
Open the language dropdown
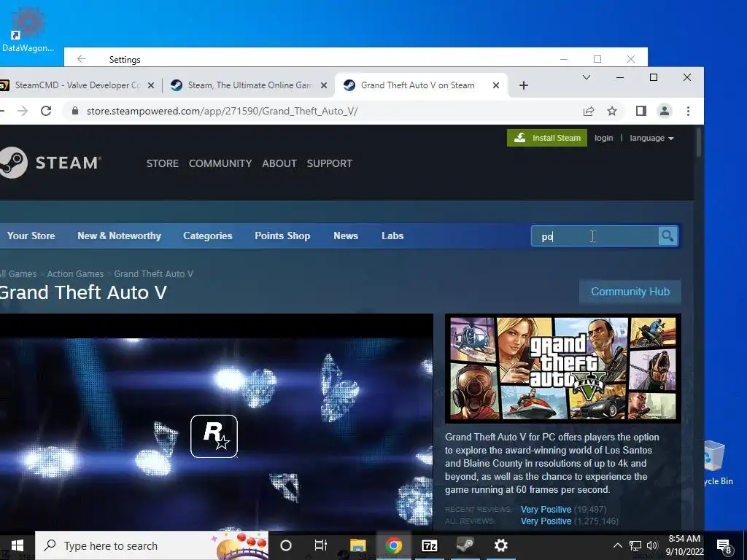651,138
